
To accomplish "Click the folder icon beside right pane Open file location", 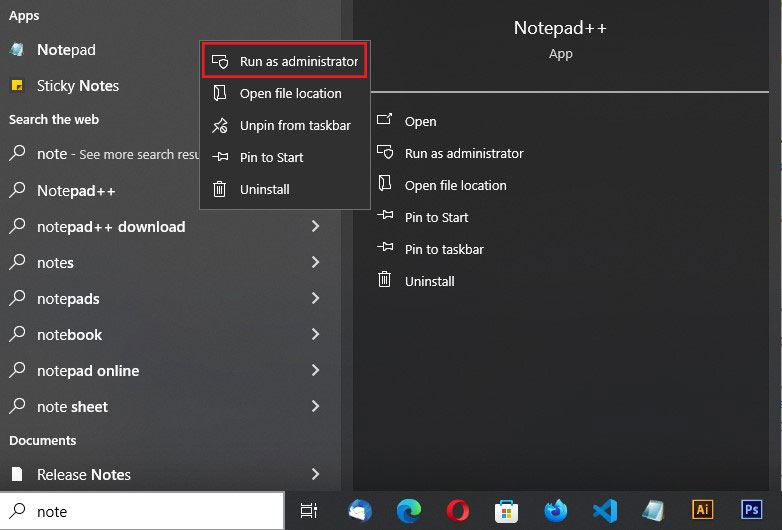I will (x=385, y=183).
